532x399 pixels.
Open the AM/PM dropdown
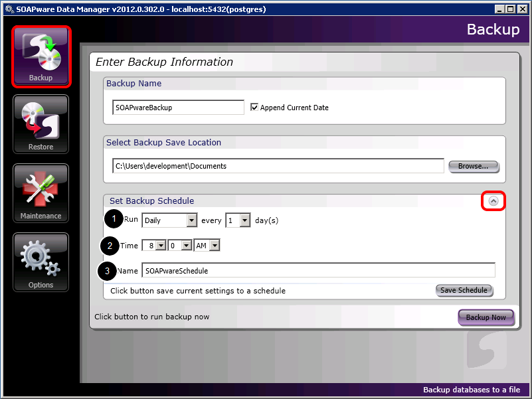point(207,245)
